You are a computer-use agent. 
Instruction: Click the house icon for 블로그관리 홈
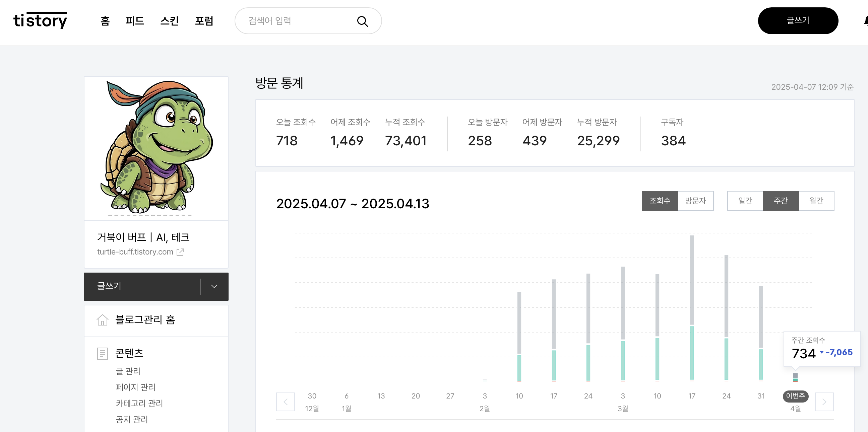tap(103, 319)
